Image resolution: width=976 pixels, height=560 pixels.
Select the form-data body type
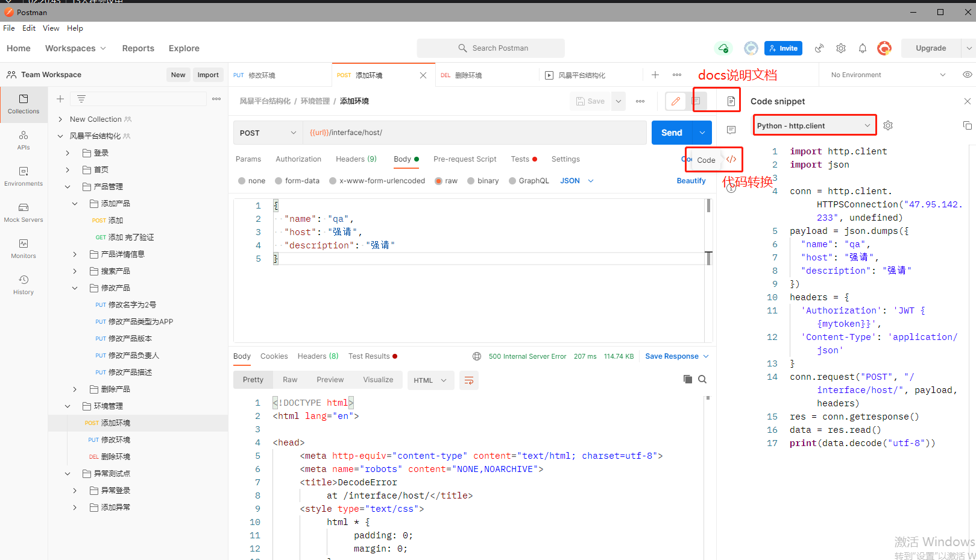coord(279,181)
